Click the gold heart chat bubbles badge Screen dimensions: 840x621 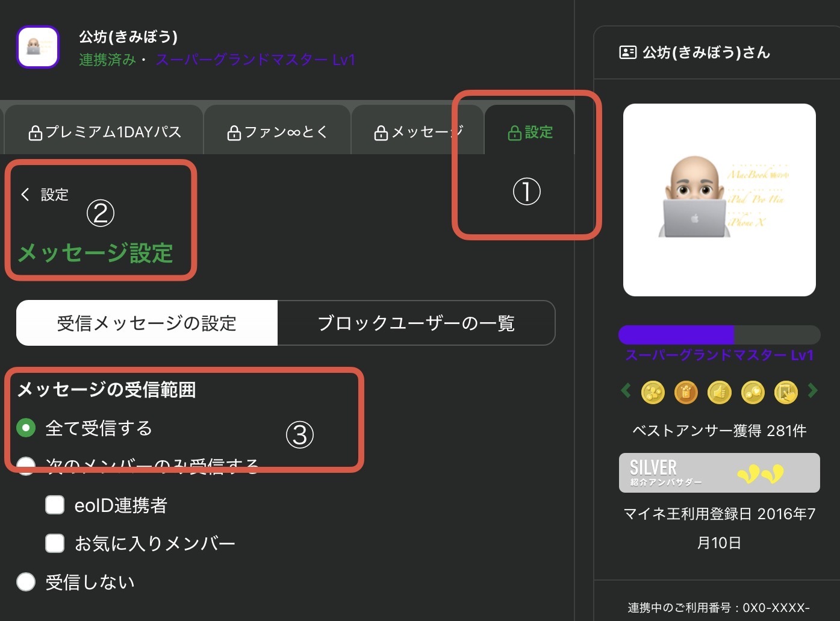coord(752,392)
